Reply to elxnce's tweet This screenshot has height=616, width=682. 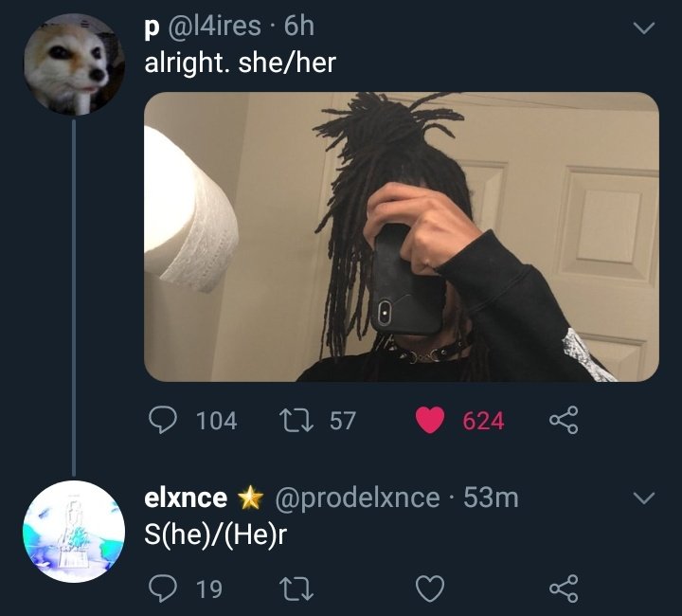tap(163, 589)
